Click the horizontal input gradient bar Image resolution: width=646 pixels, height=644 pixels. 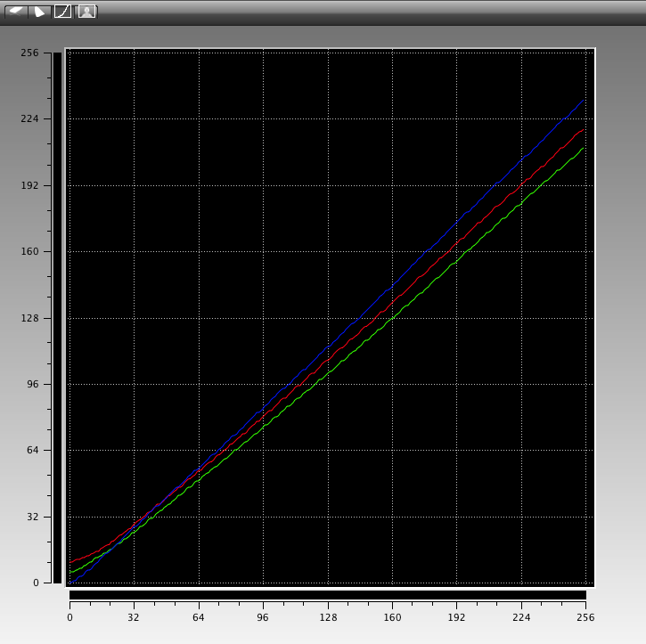tap(328, 595)
